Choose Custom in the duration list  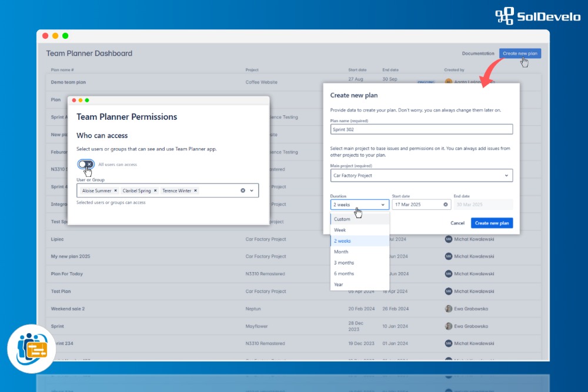coord(343,219)
